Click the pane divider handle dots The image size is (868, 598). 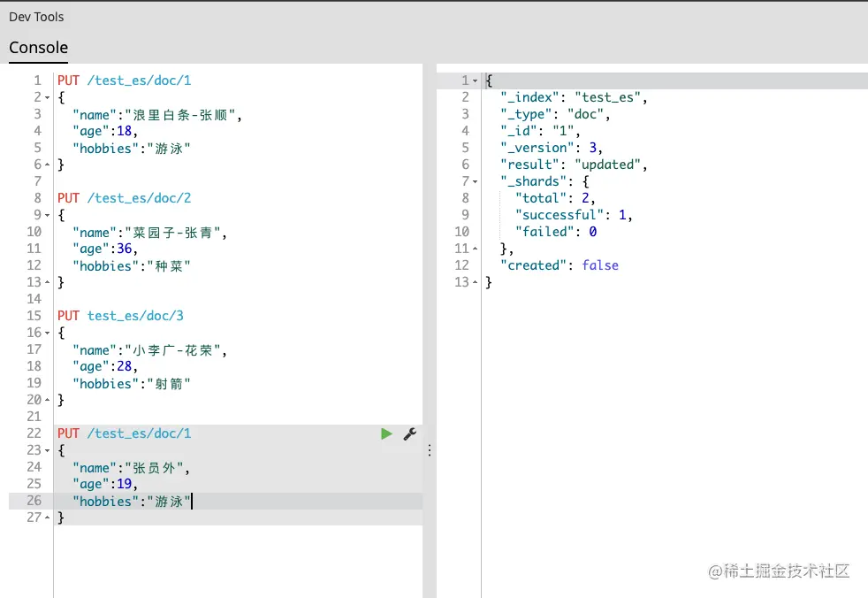430,450
